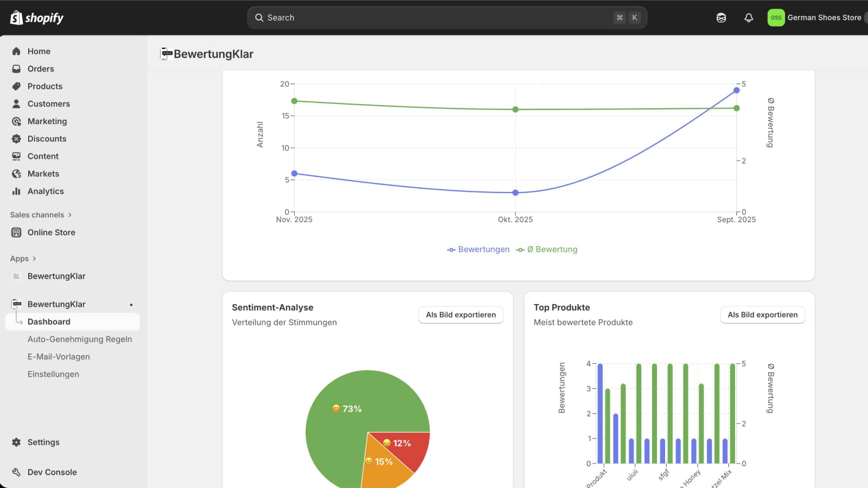This screenshot has height=488, width=868.
Task: Open the notifications bell
Action: (749, 18)
